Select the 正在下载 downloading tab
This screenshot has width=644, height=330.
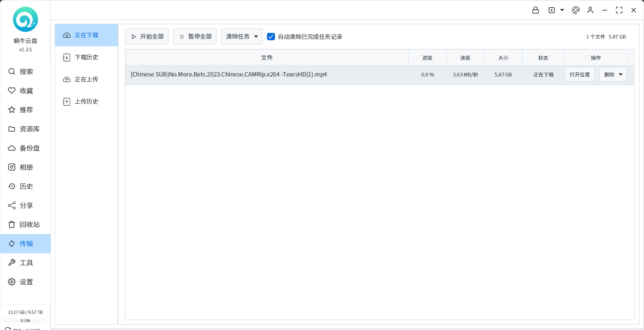pyautogui.click(x=87, y=35)
